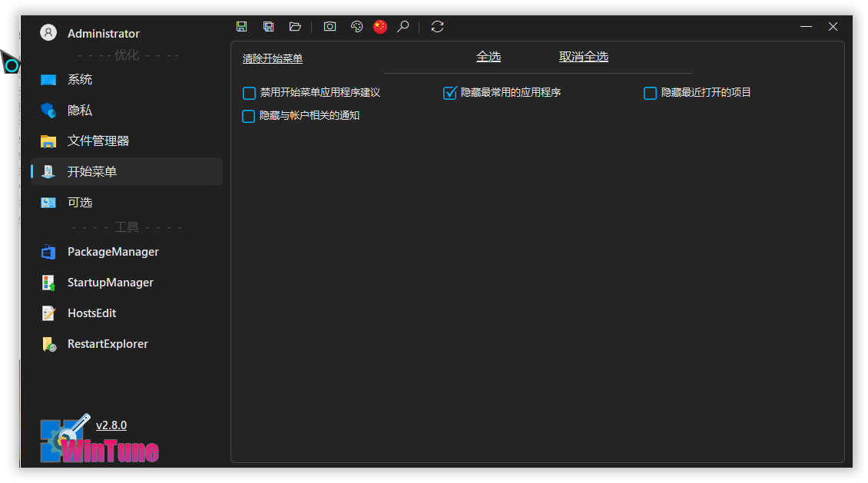Screen dimensions: 868x483
Task: Click the 全选 select-all link
Action: (x=489, y=57)
